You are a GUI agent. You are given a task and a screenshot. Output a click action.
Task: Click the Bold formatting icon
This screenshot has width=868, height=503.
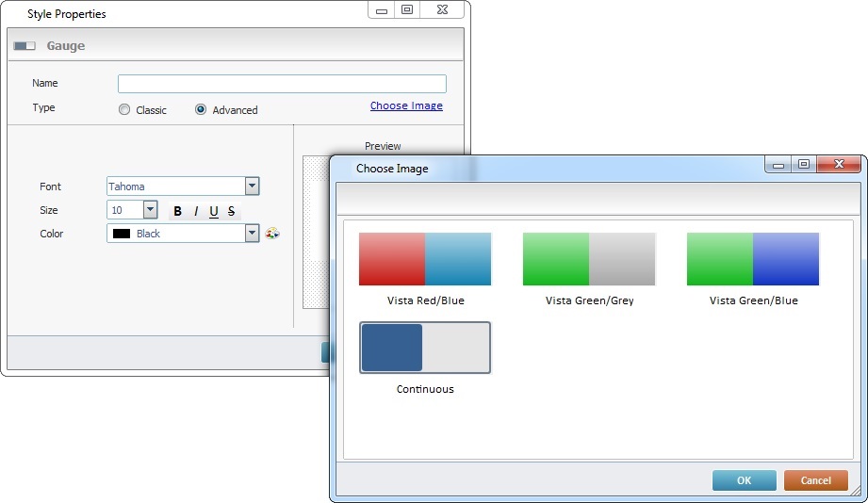(177, 211)
